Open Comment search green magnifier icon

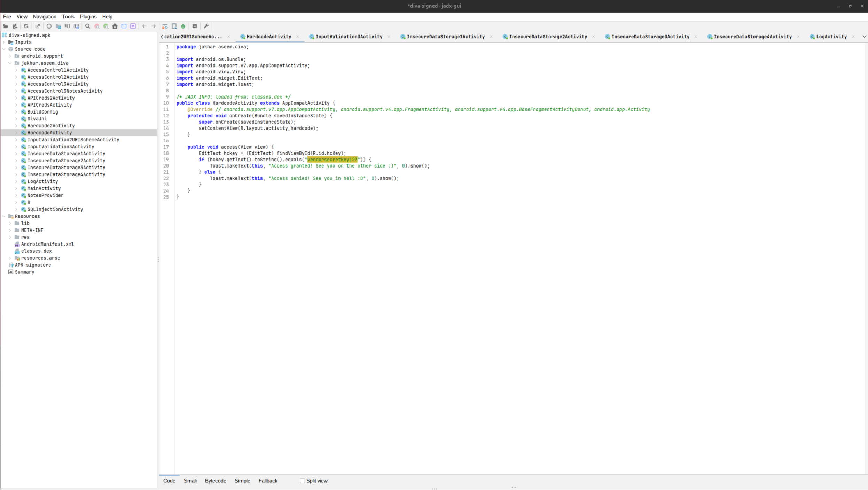pyautogui.click(x=106, y=26)
